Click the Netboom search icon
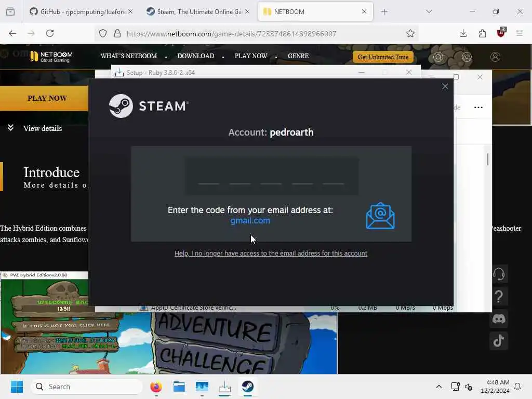Screen dimensions: 532x399 point(438,57)
